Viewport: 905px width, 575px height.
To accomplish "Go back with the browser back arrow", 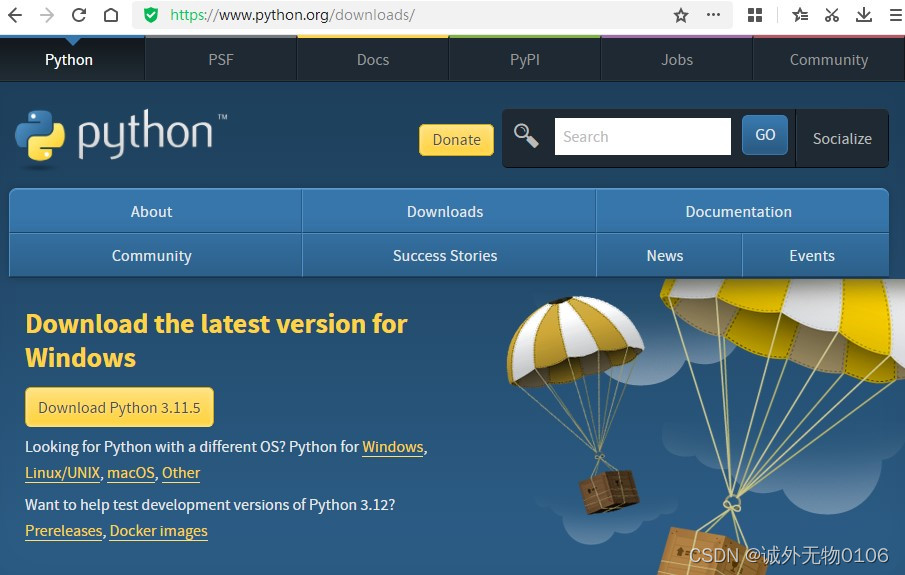I will click(15, 15).
